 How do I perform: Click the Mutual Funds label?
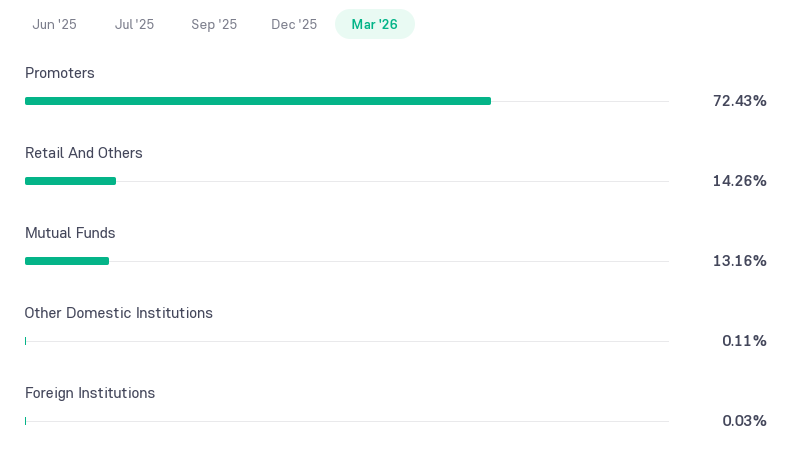[70, 233]
